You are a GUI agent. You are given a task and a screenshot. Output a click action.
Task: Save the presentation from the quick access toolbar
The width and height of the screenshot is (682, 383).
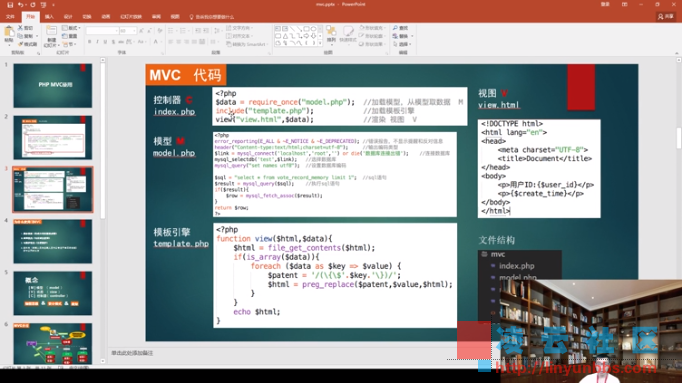point(10,5)
